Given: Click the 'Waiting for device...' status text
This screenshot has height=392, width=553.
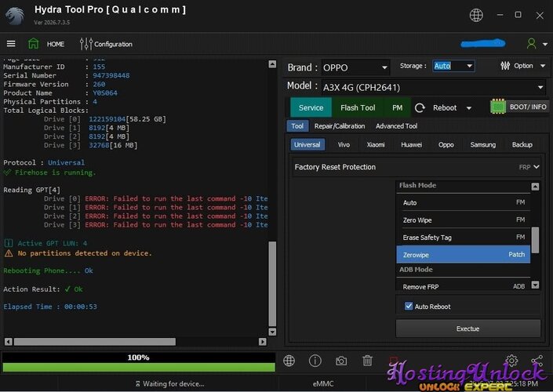Looking at the screenshot, I should point(169,383).
